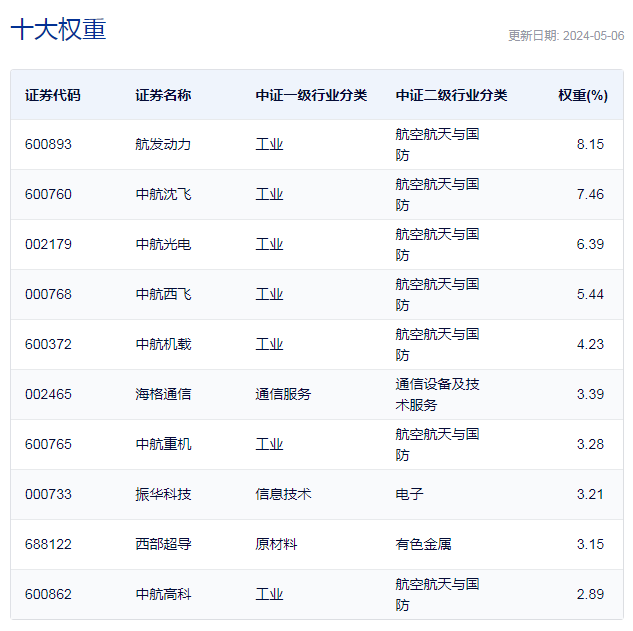Click the 证券名称 column header
Viewport: 633px width, 631px height.
[163, 95]
